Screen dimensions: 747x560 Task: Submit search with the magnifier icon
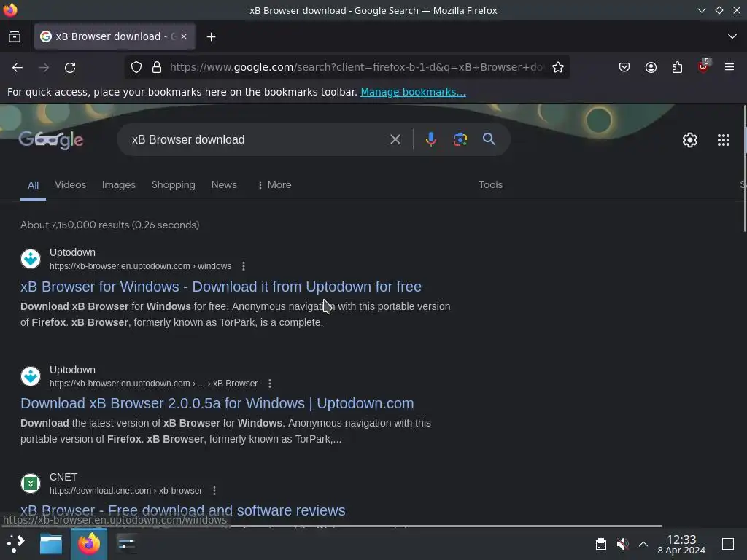tap(489, 139)
